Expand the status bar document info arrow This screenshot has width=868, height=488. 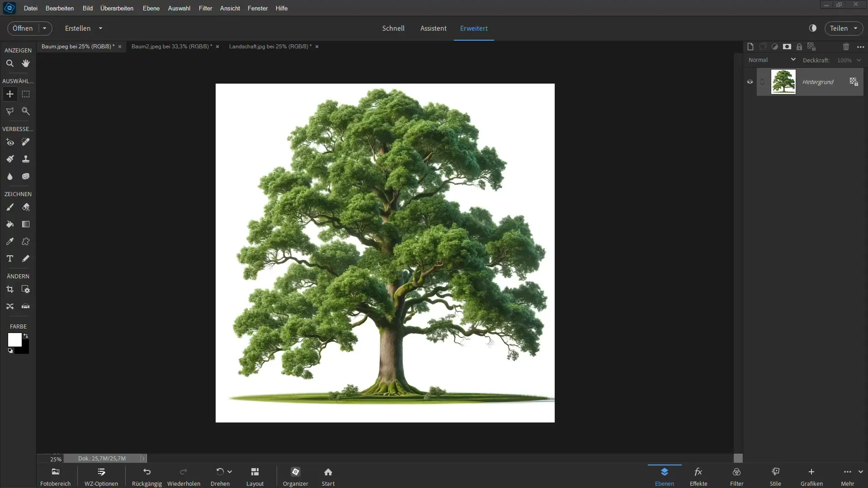[143, 458]
